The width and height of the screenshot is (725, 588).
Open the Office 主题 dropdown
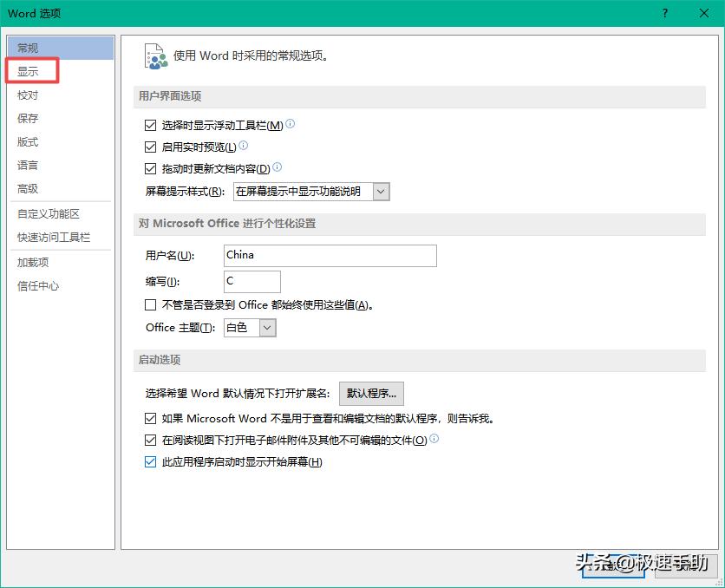tap(265, 328)
